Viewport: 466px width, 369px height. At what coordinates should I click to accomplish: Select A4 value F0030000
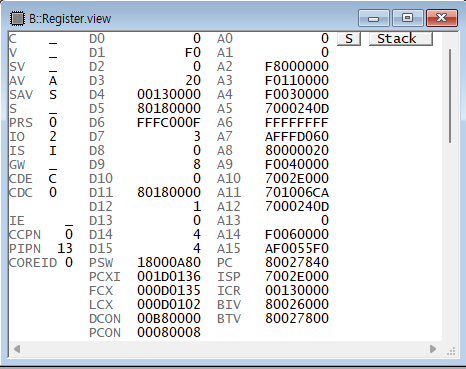297,95
